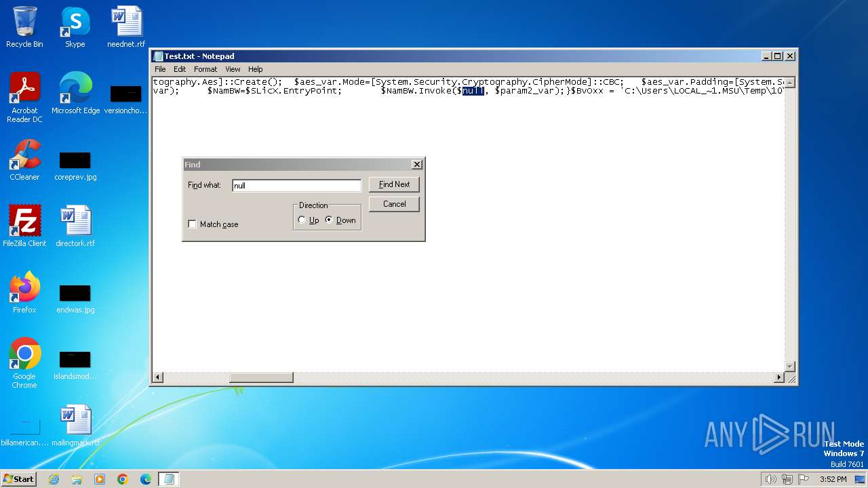Select mailingmark.rtf desktop file
868x488 pixels.
[x=75, y=426]
